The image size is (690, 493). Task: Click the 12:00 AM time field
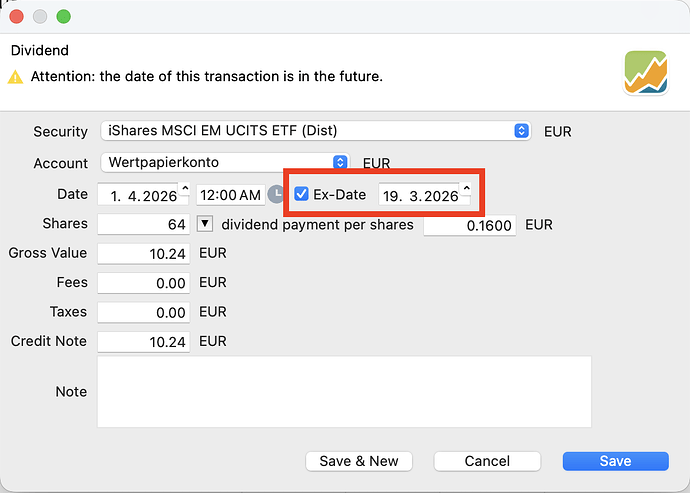[x=230, y=194]
